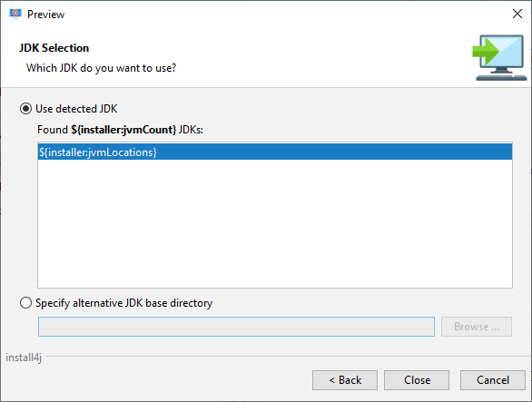The height and width of the screenshot is (402, 532).
Task: Click the install4j label
Action: 24,358
